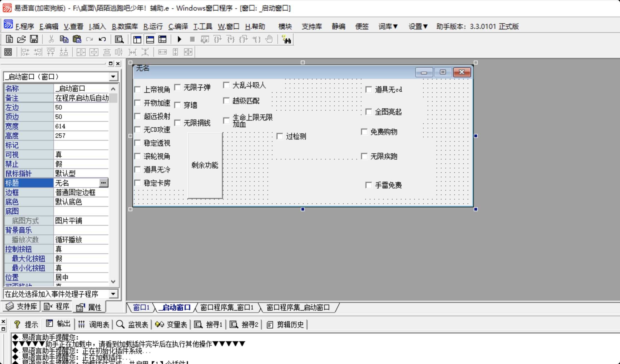Open the 监视表 bottom tab
This screenshot has height=364, width=620.
click(x=132, y=324)
